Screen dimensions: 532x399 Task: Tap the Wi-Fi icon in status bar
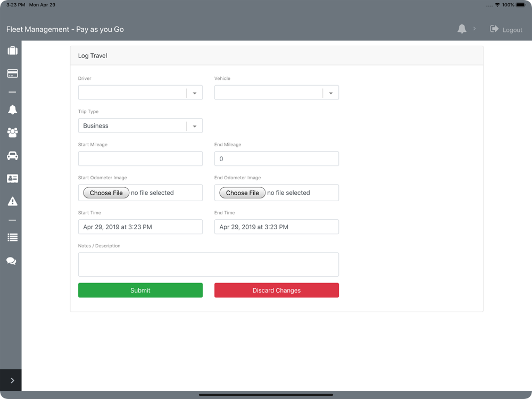pyautogui.click(x=497, y=5)
